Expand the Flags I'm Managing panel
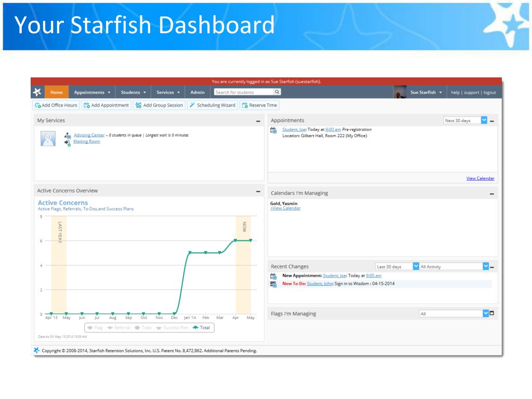 pos(492,313)
